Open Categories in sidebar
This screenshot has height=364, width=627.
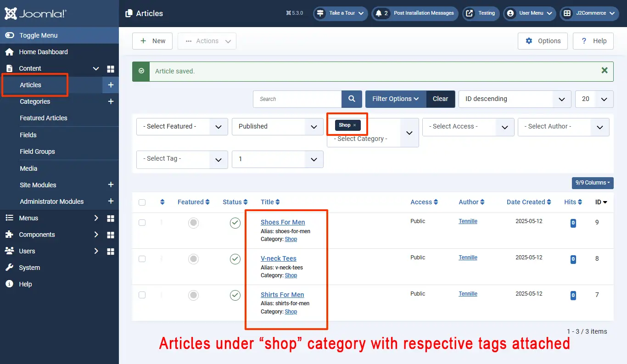(x=35, y=101)
